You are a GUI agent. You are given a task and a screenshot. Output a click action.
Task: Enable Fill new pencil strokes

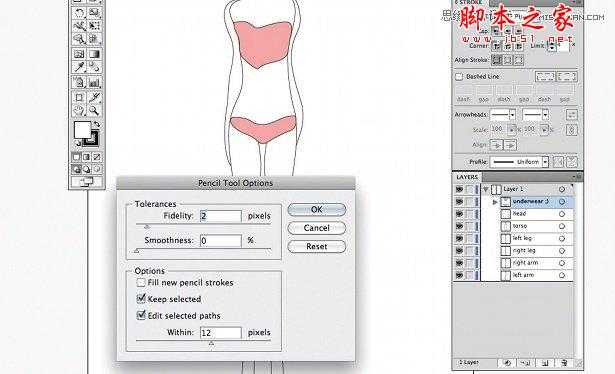[141, 282]
